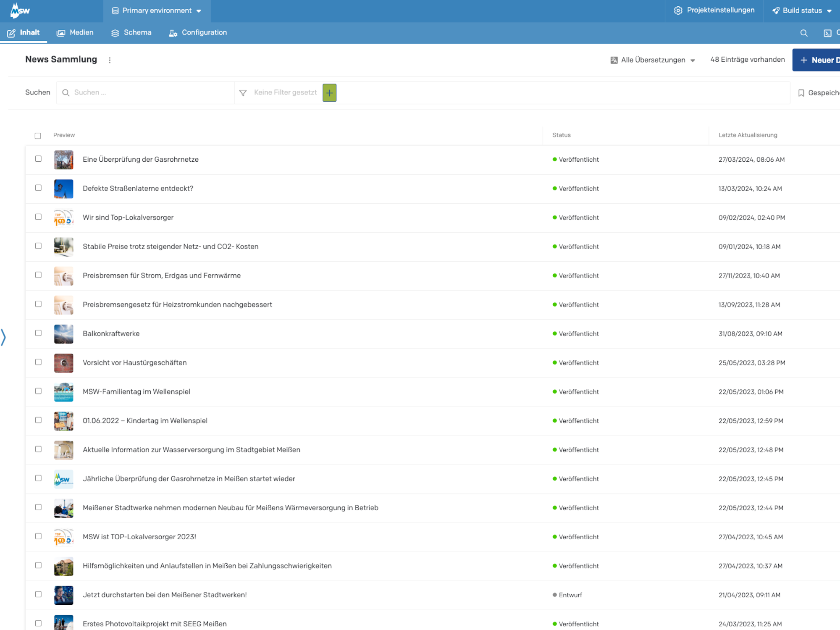
Task: Open thumbnail of Vorsicht vor Haustürgeschäften
Action: 64,363
